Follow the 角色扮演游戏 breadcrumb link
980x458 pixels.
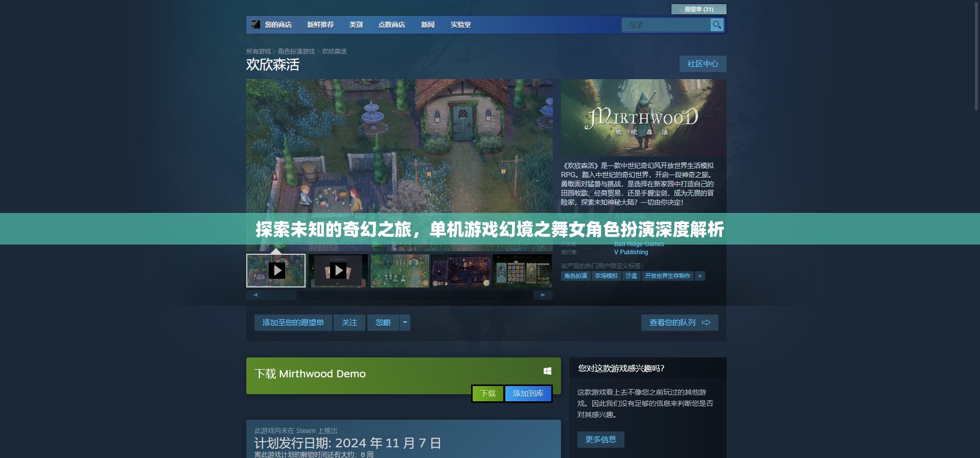pos(296,52)
